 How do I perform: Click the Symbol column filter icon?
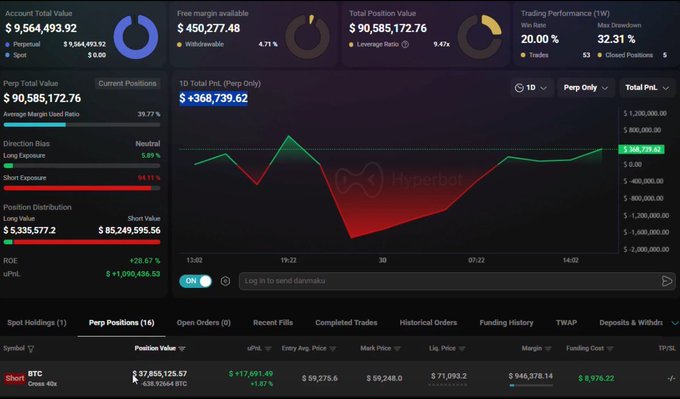(x=31, y=349)
